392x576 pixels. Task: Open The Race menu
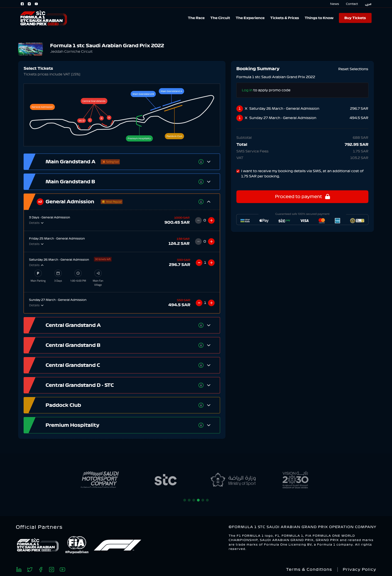196,18
